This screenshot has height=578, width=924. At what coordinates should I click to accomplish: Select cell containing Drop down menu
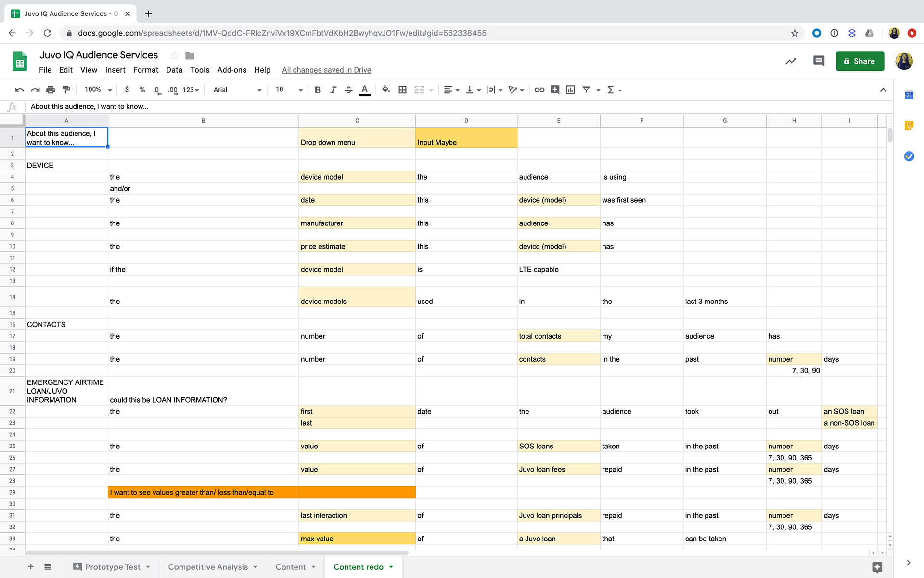tap(357, 138)
